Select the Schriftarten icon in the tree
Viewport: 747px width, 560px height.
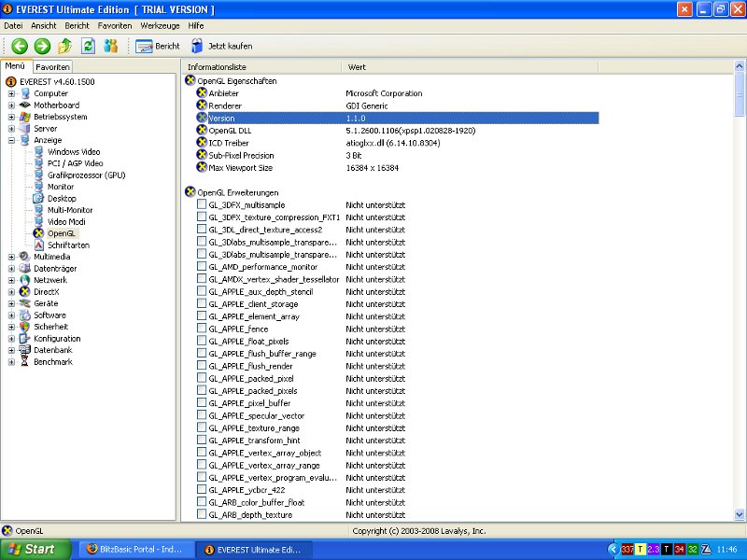[39, 245]
